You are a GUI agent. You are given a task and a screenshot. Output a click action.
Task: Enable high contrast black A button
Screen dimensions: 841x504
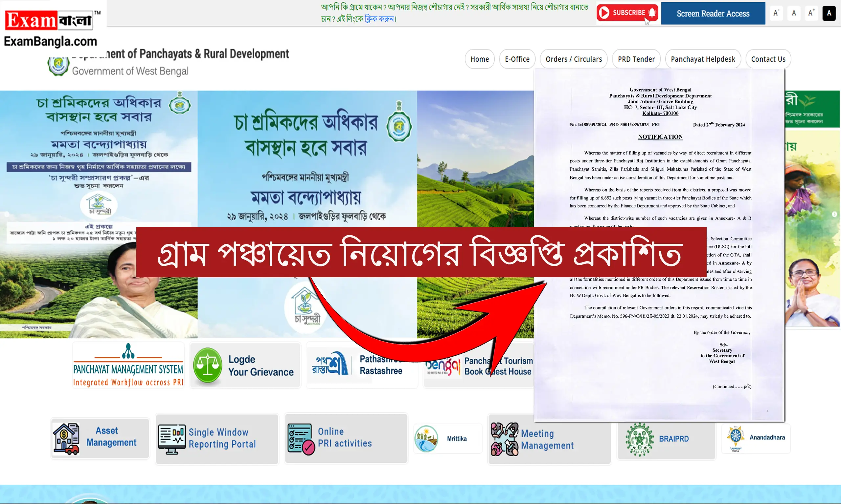[829, 13]
